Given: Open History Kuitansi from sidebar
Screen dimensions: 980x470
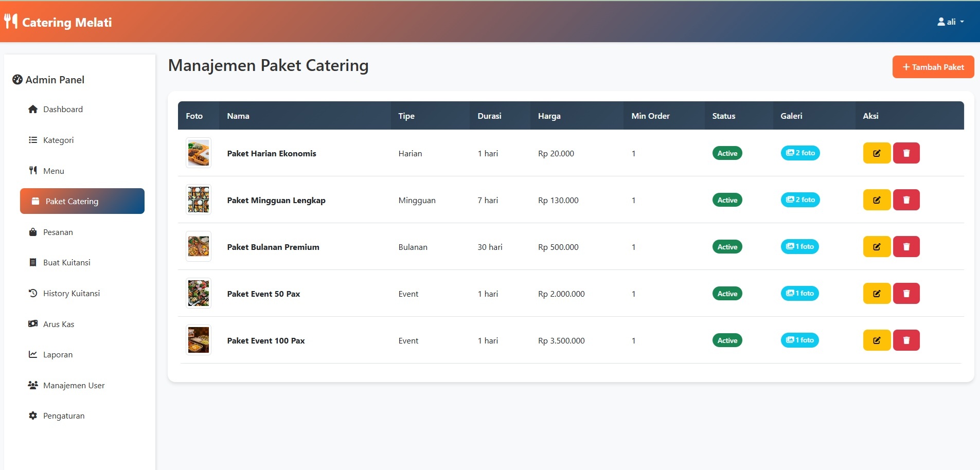Looking at the screenshot, I should point(72,294).
